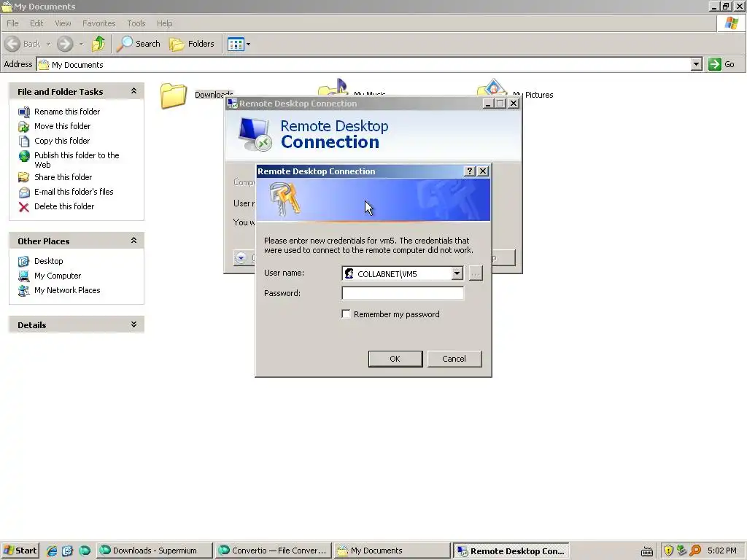Switch to My Documents taskbar item

point(392,551)
